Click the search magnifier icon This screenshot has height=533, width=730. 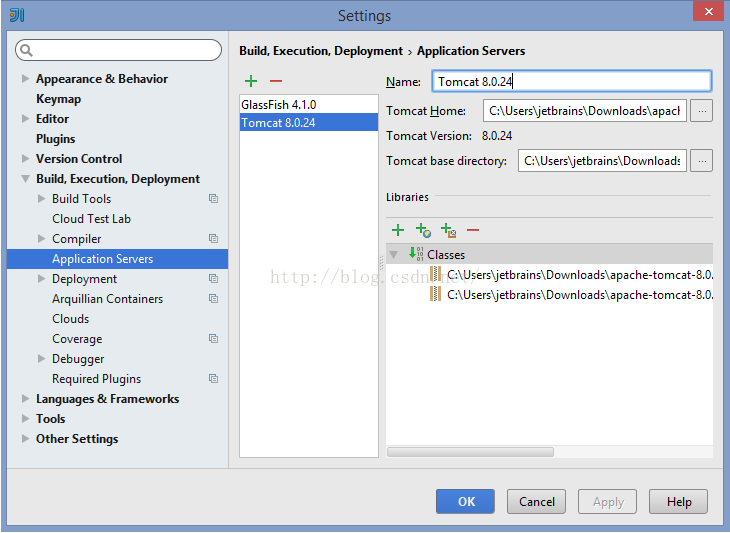coord(27,50)
